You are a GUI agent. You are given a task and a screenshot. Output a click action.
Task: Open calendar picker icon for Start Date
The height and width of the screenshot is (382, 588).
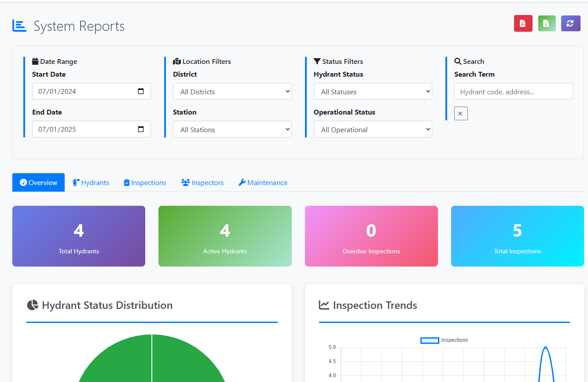pyautogui.click(x=141, y=91)
